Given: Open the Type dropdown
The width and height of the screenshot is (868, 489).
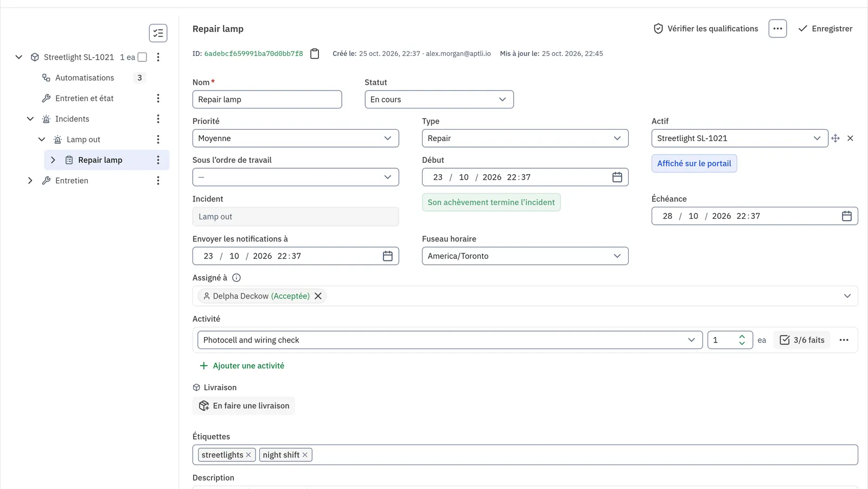Looking at the screenshot, I should click(x=525, y=138).
